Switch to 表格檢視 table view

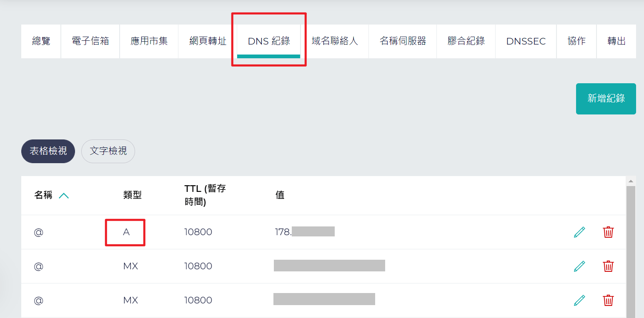coord(48,151)
